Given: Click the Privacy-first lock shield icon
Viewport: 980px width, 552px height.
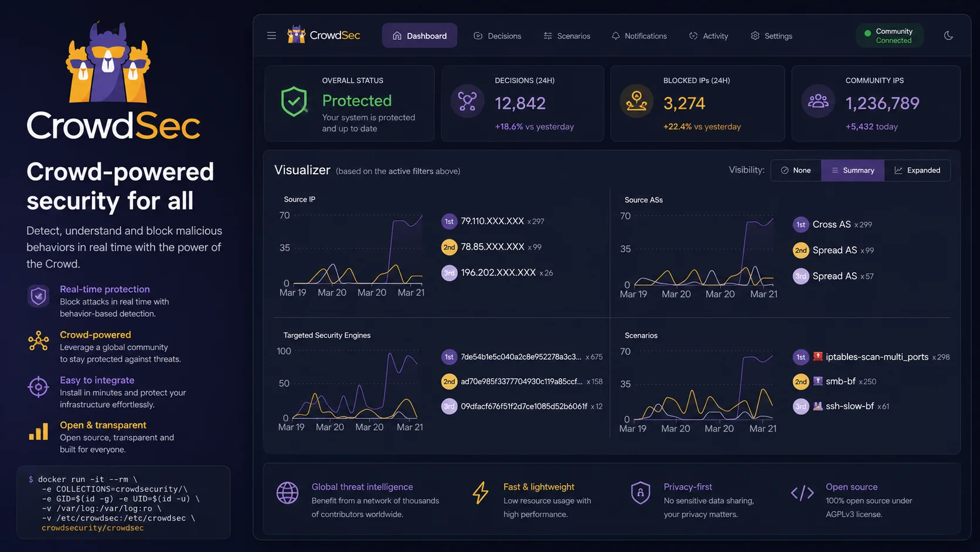Looking at the screenshot, I should coord(640,493).
